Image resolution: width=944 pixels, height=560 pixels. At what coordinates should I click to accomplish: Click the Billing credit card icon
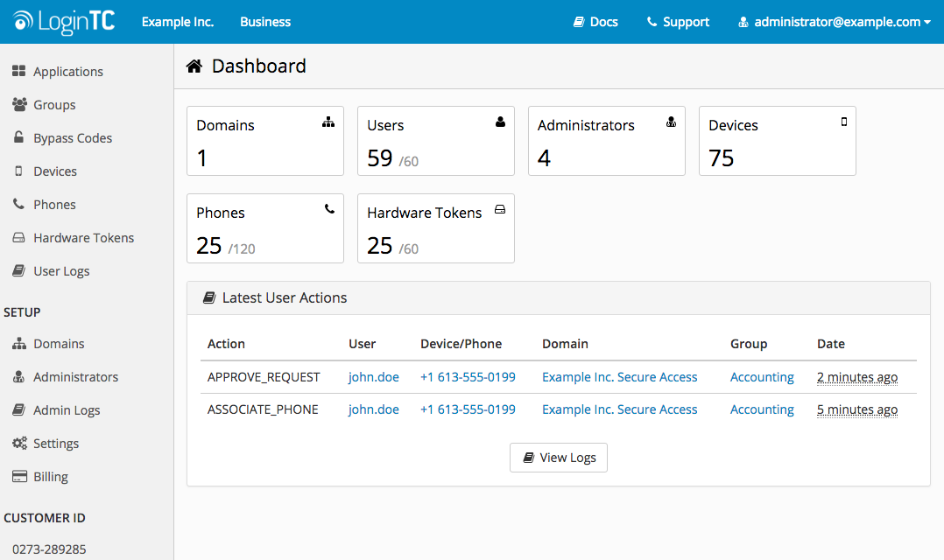coord(19,476)
